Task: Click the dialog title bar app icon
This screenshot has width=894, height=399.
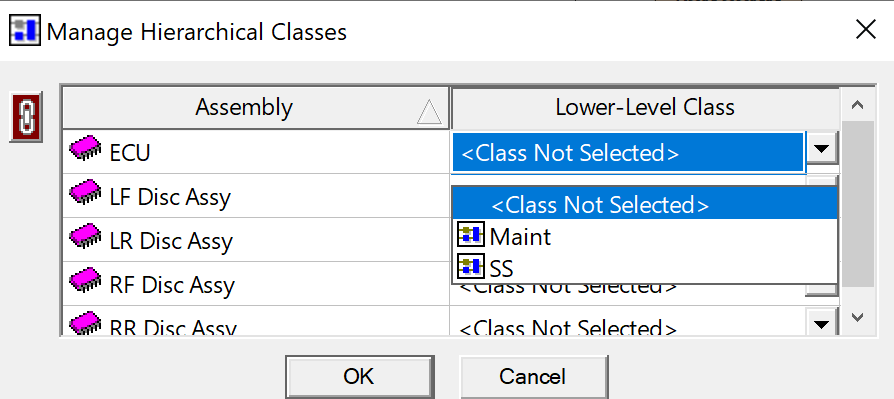Action: [x=25, y=31]
